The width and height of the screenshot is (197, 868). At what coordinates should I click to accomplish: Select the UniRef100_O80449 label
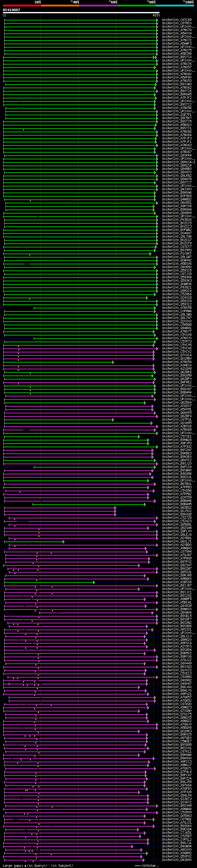pos(177,664)
